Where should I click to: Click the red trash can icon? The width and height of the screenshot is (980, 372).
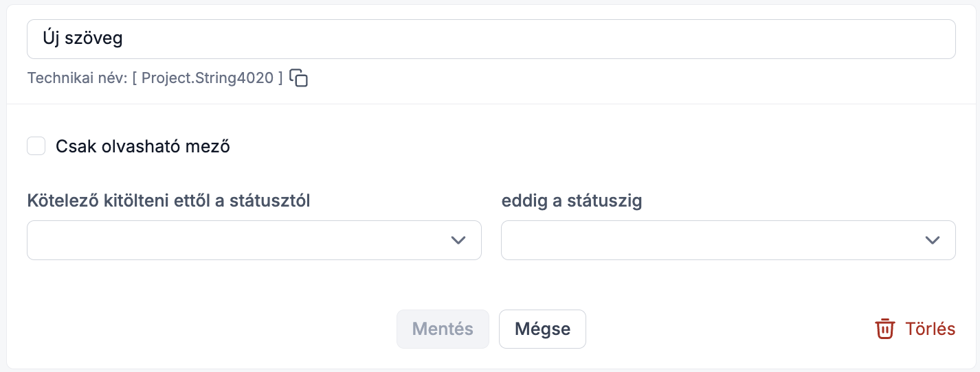tap(884, 329)
